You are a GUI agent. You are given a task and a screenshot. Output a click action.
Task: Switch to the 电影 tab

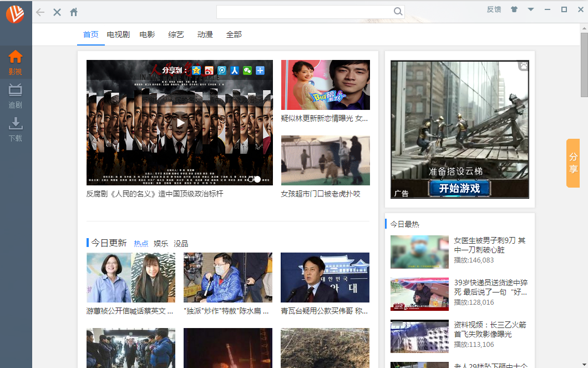[147, 34]
